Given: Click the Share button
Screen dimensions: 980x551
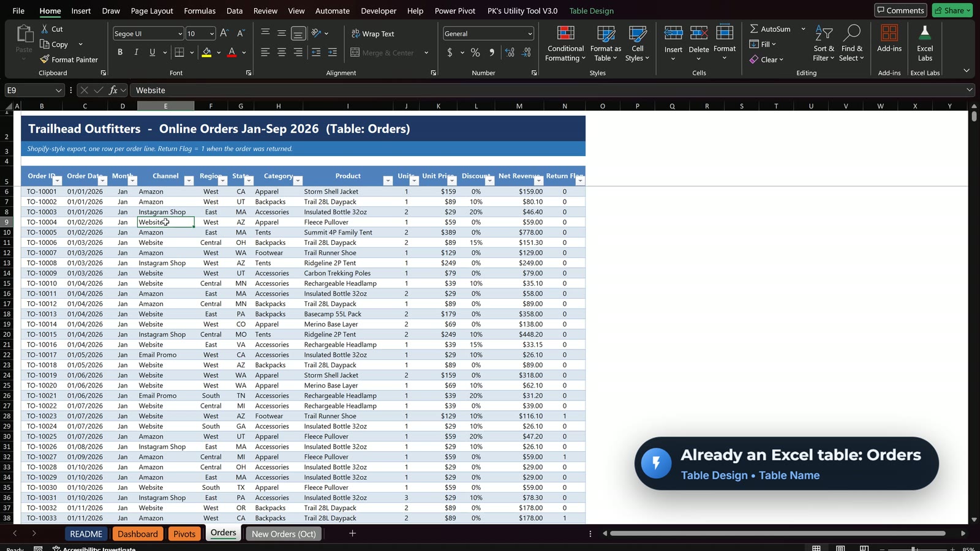Looking at the screenshot, I should pyautogui.click(x=952, y=10).
